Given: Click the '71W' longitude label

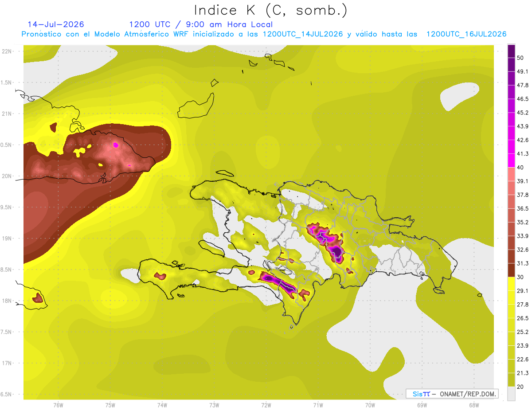Looking at the screenshot, I should (318, 405).
